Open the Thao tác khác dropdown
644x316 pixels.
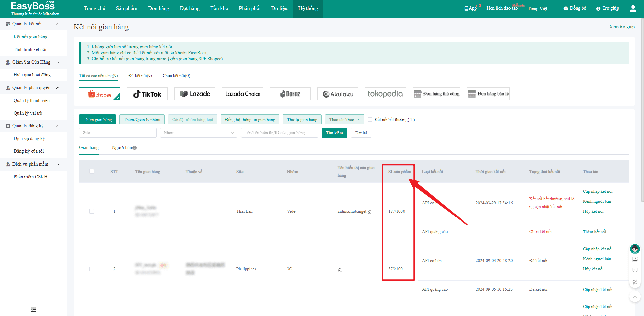(x=344, y=120)
